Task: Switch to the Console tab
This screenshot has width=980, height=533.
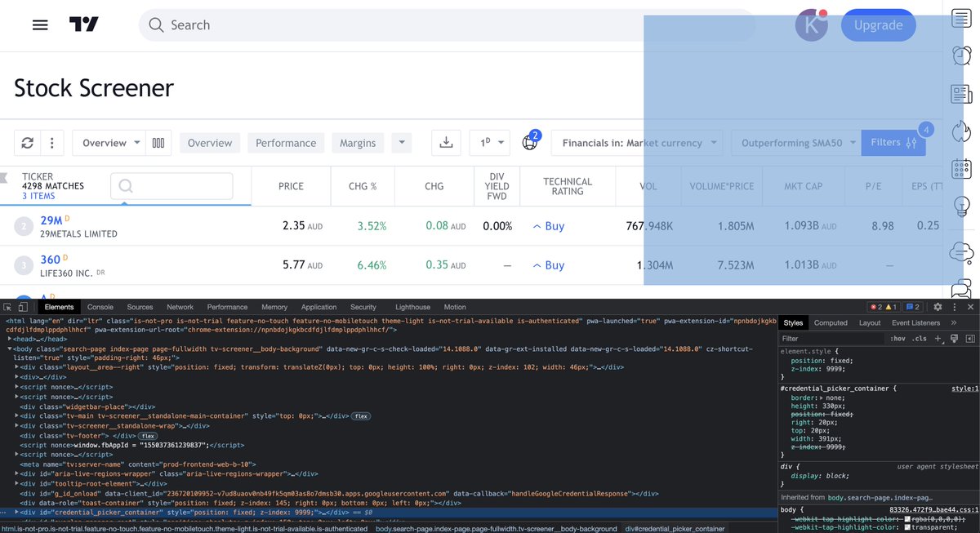Action: (x=100, y=307)
